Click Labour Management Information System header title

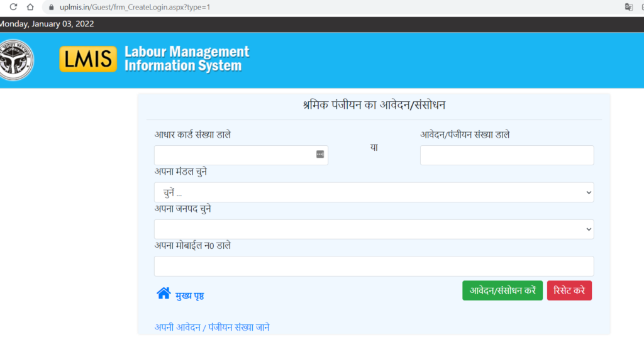(186, 58)
